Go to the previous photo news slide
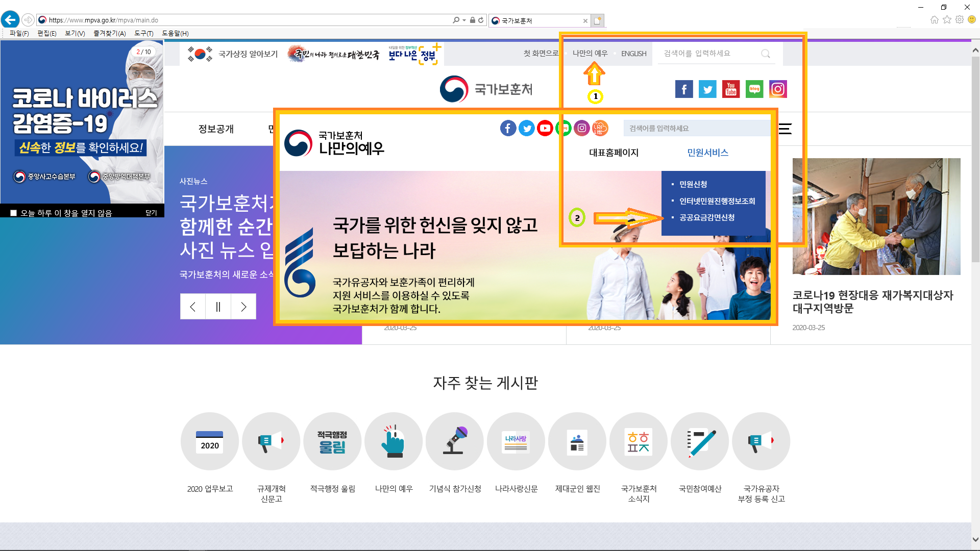The image size is (980, 551). click(x=192, y=307)
